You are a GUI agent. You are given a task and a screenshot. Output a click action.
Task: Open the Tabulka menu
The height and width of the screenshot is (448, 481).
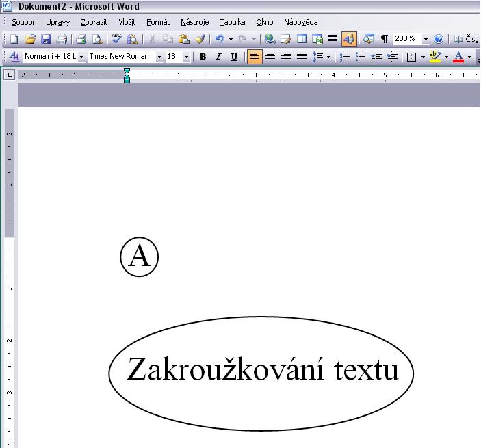[233, 22]
